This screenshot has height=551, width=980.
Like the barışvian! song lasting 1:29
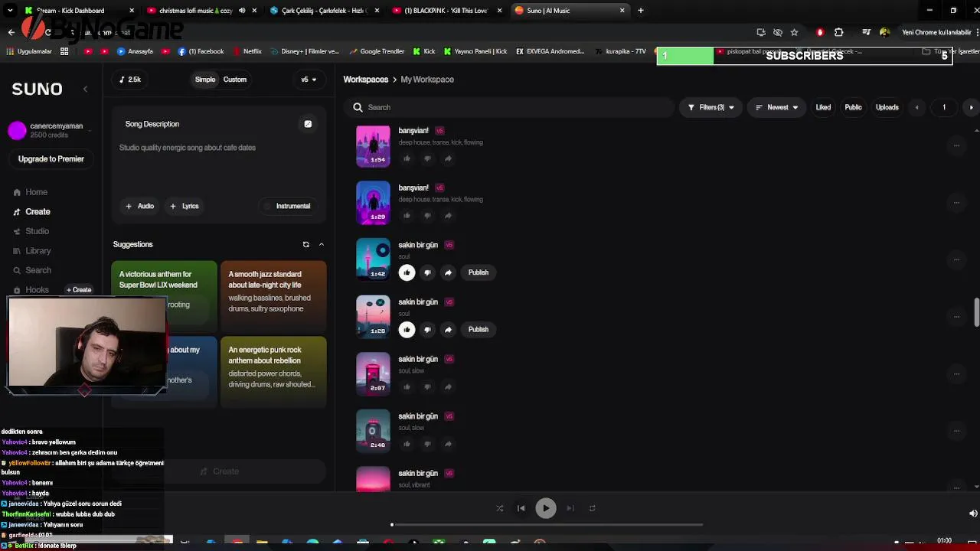pyautogui.click(x=407, y=216)
